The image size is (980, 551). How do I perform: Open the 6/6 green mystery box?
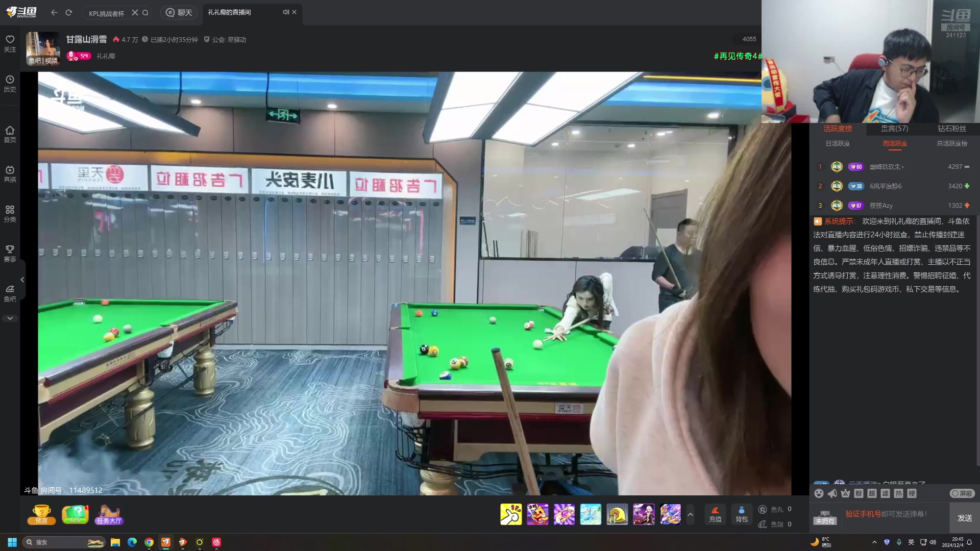76,515
